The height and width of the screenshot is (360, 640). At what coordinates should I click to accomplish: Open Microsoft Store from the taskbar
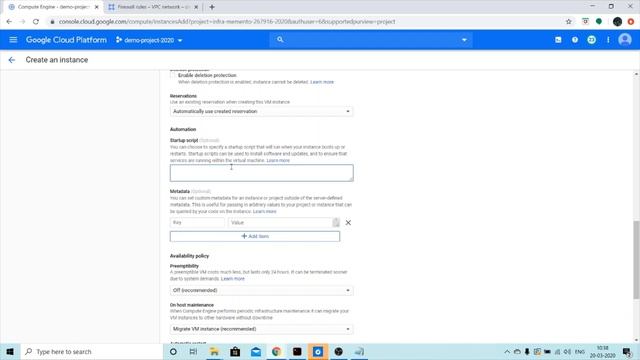point(235,351)
